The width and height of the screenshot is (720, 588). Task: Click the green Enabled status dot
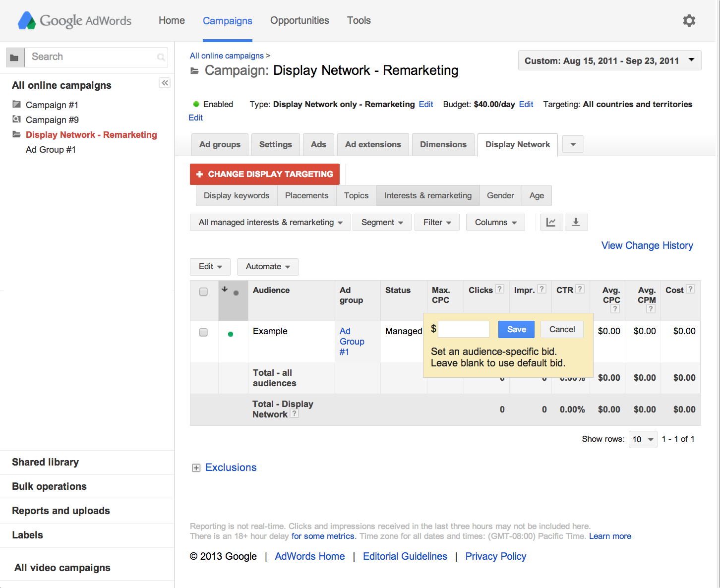[x=196, y=104]
